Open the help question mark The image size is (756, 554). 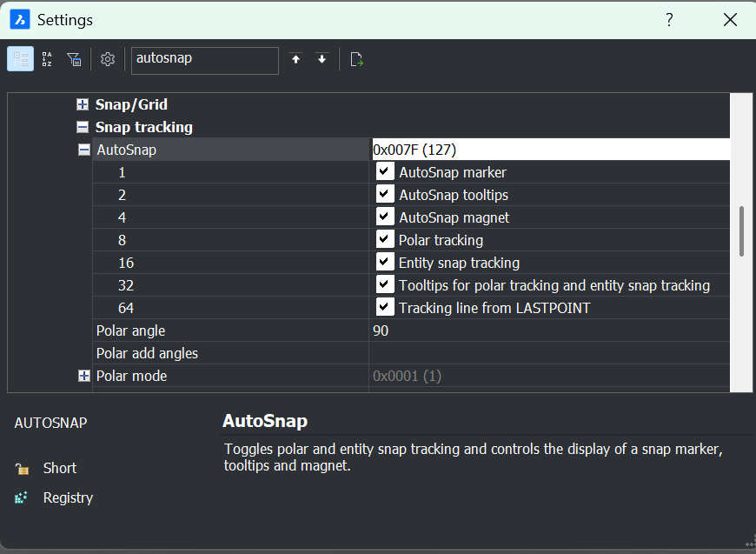pos(669,20)
